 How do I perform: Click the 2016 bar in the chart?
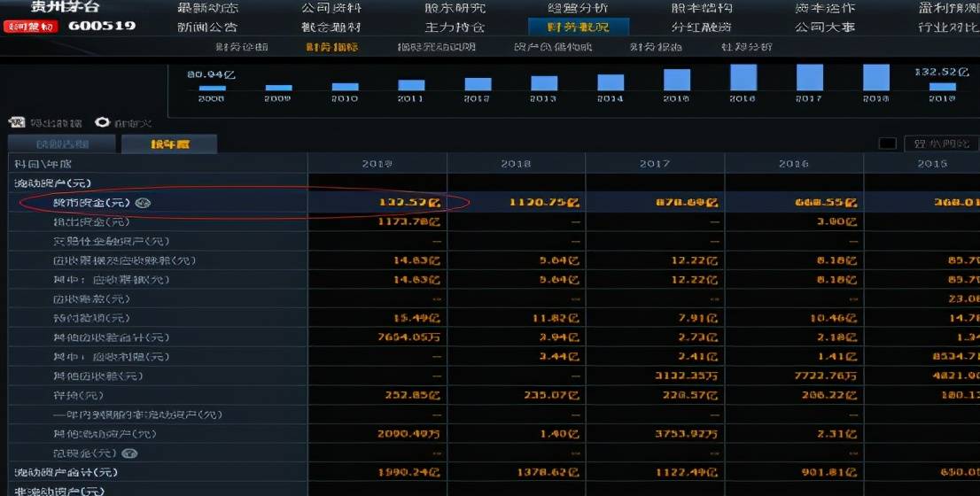(743, 77)
